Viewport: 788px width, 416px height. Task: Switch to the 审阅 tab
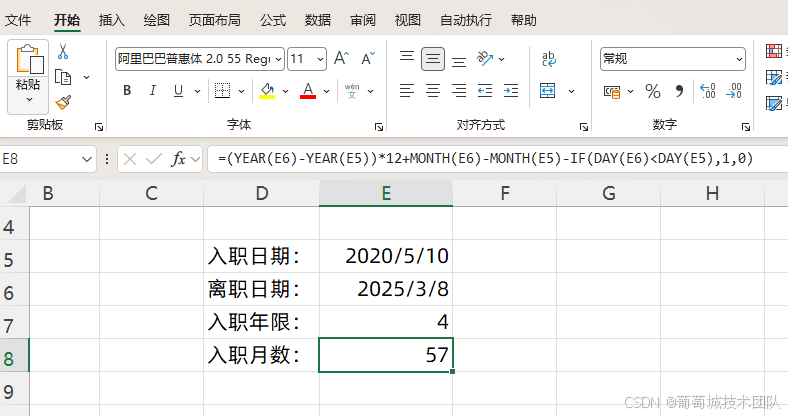(363, 20)
